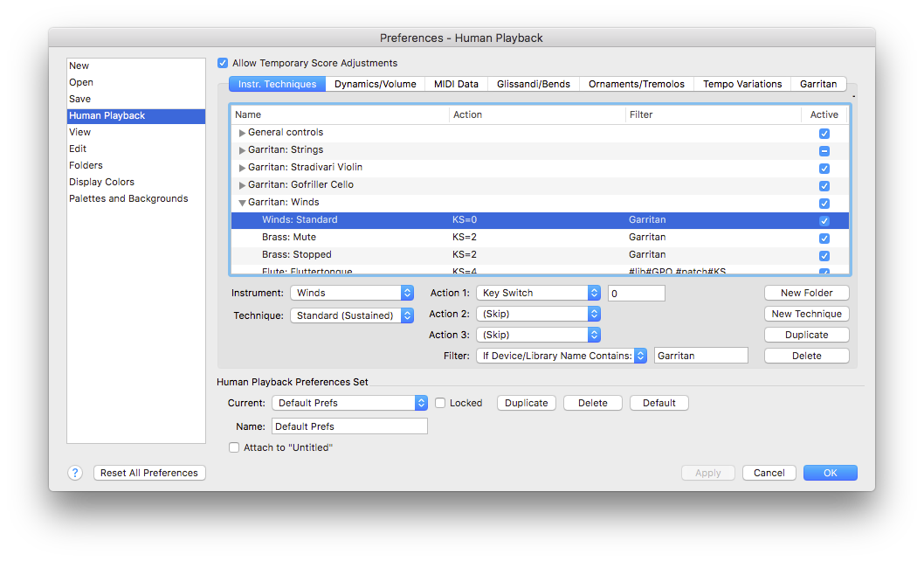The width and height of the screenshot is (924, 561).
Task: Select Folders in preferences sidebar
Action: tap(136, 165)
